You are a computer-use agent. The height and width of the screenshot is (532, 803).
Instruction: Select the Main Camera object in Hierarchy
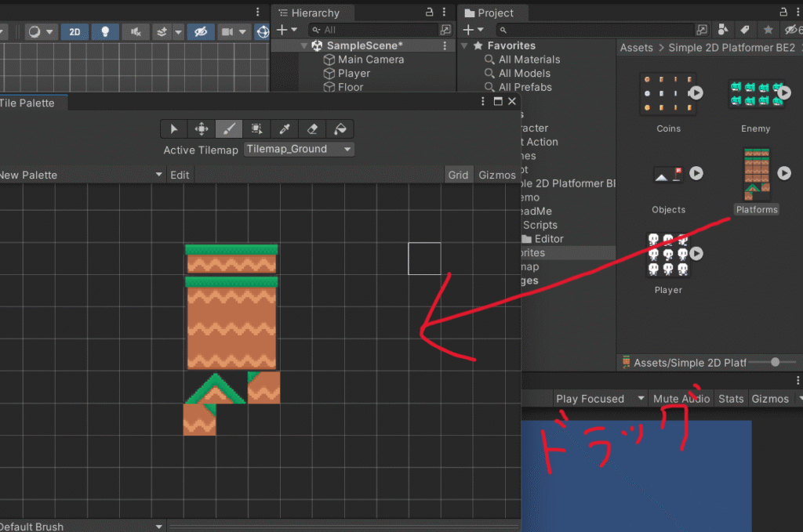coord(371,60)
